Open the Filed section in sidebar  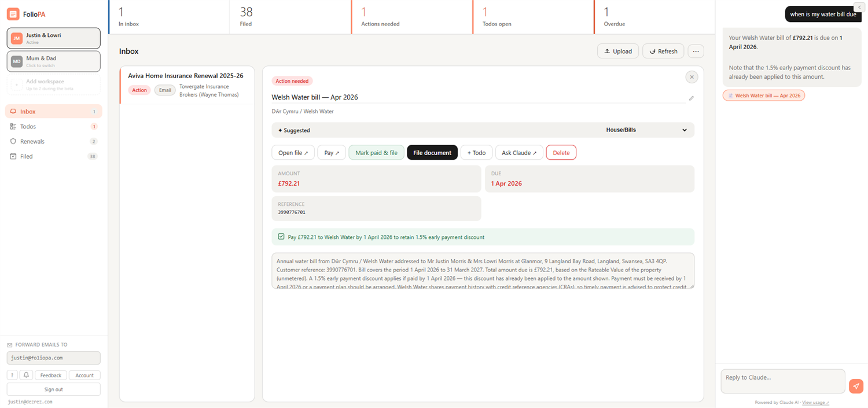(x=53, y=156)
